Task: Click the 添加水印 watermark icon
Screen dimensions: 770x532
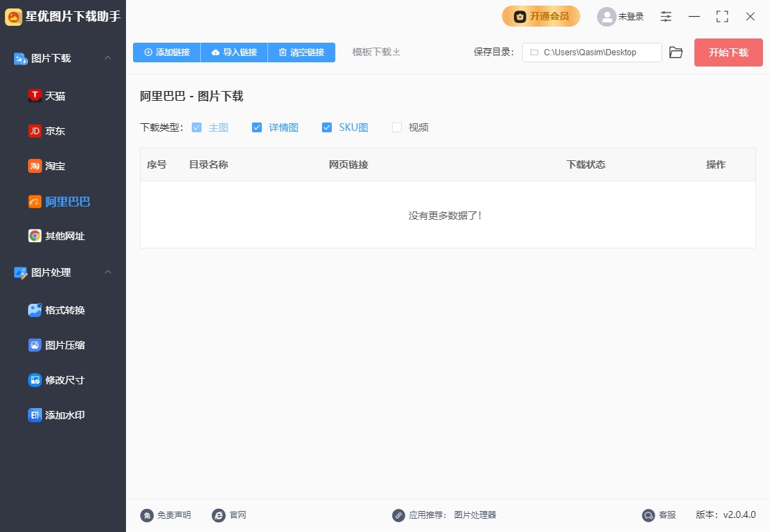Action: click(35, 415)
